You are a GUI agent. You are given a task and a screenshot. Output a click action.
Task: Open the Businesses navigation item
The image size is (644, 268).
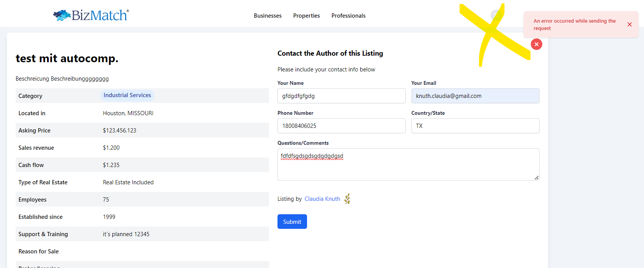pyautogui.click(x=268, y=16)
